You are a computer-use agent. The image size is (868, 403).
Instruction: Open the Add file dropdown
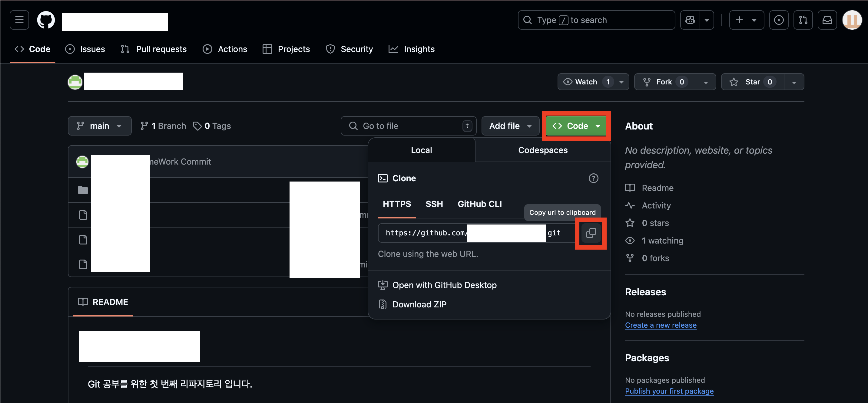point(510,126)
